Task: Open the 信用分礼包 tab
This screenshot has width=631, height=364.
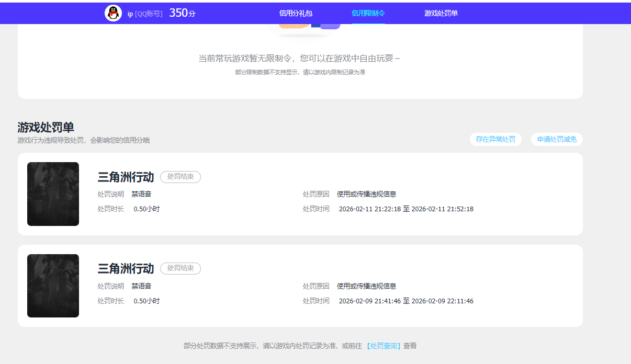Action: [296, 14]
